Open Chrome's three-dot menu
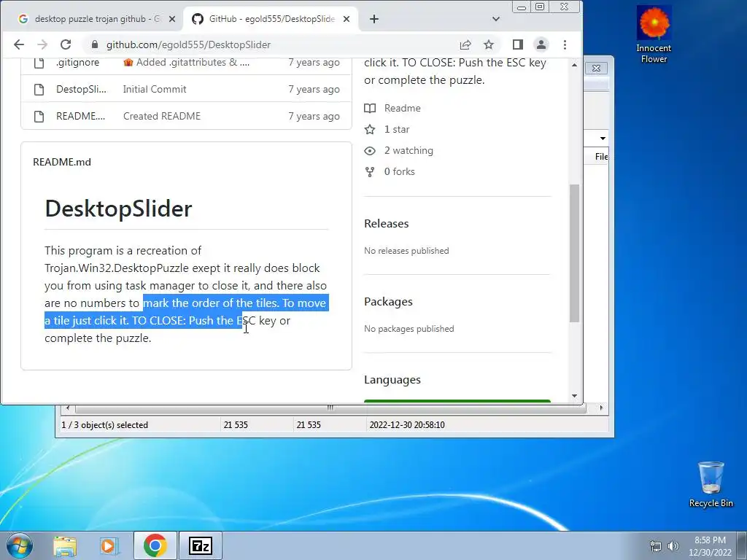Image resolution: width=747 pixels, height=560 pixels. tap(565, 44)
